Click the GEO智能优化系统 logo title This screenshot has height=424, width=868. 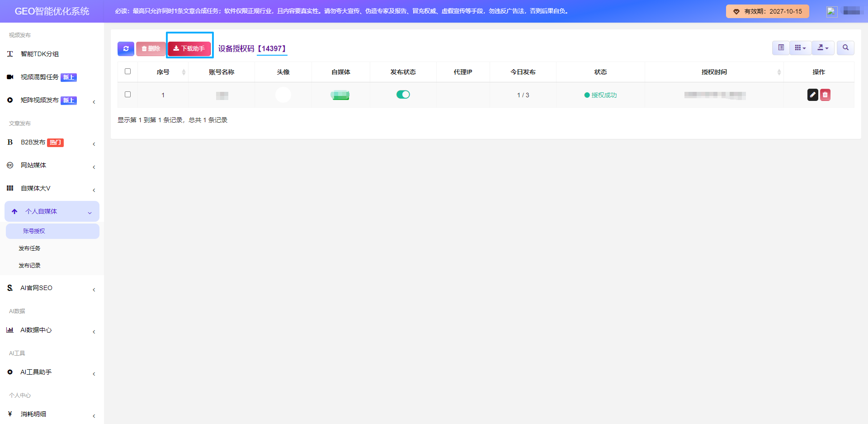pyautogui.click(x=52, y=11)
